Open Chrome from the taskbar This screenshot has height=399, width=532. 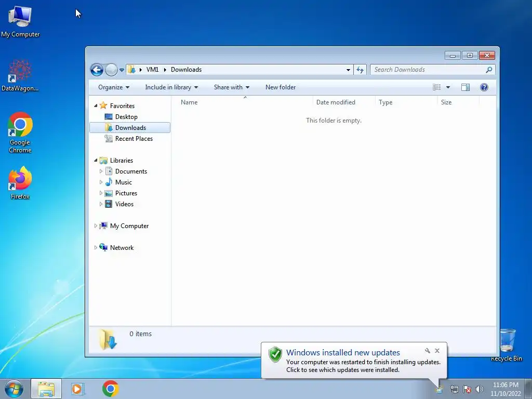pyautogui.click(x=111, y=389)
